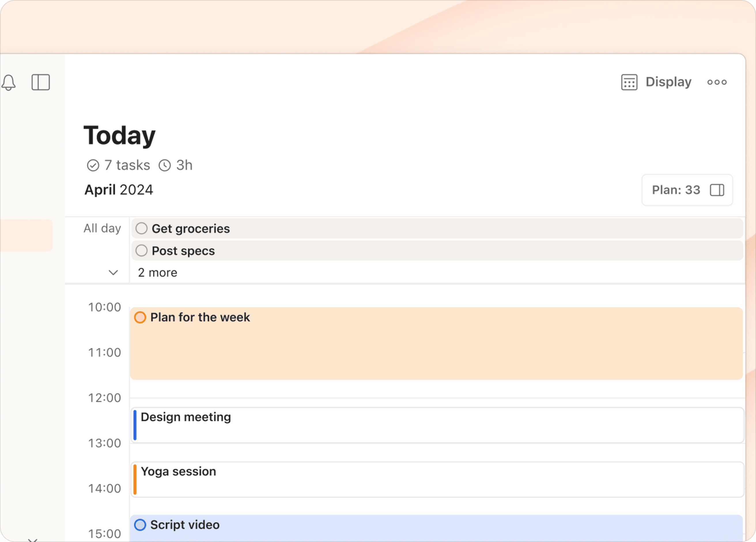Toggle the left sidebar panel icon

coord(41,82)
